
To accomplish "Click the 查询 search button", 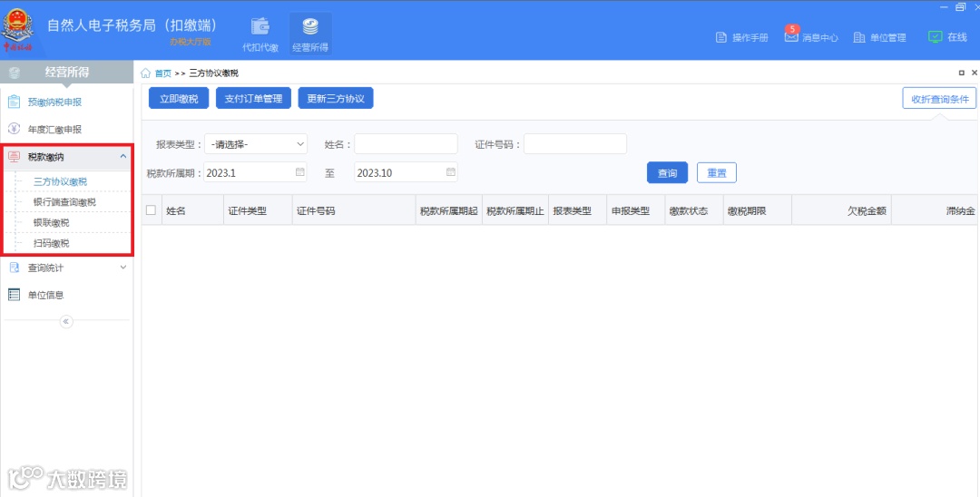I will point(667,173).
